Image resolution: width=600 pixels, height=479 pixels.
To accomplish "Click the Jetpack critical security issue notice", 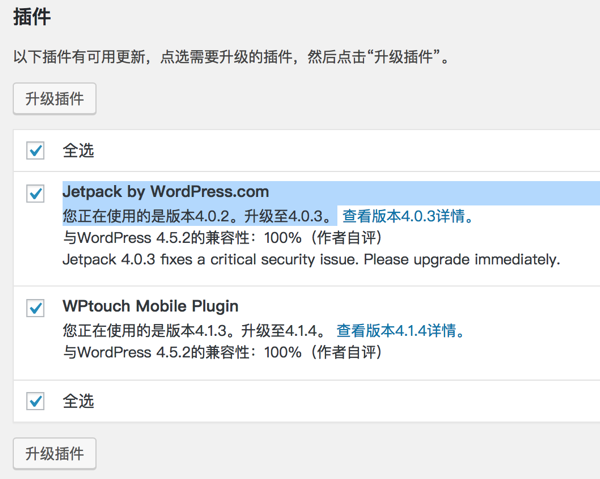I will (311, 260).
